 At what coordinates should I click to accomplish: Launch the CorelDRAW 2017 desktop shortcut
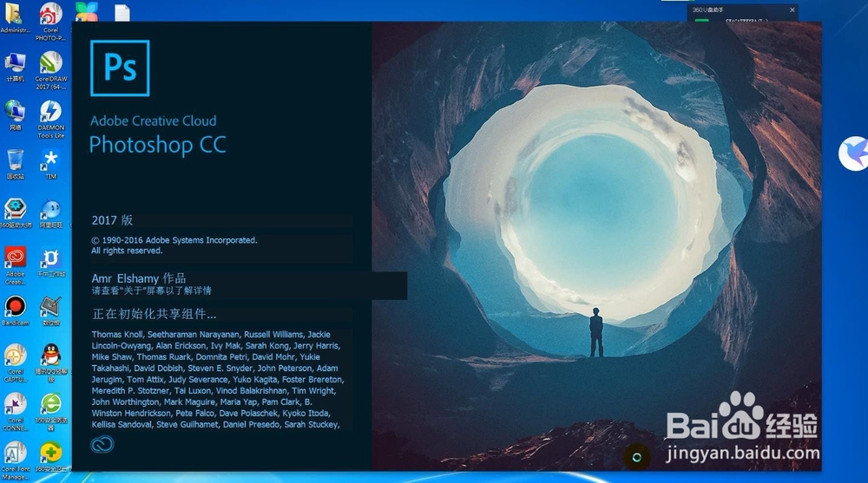coord(50,71)
